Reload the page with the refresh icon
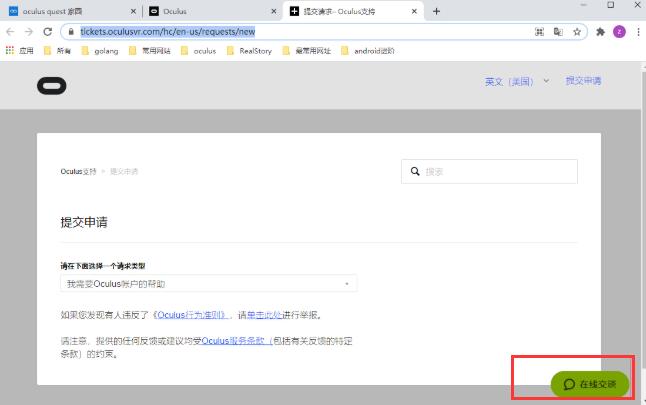 [48, 31]
